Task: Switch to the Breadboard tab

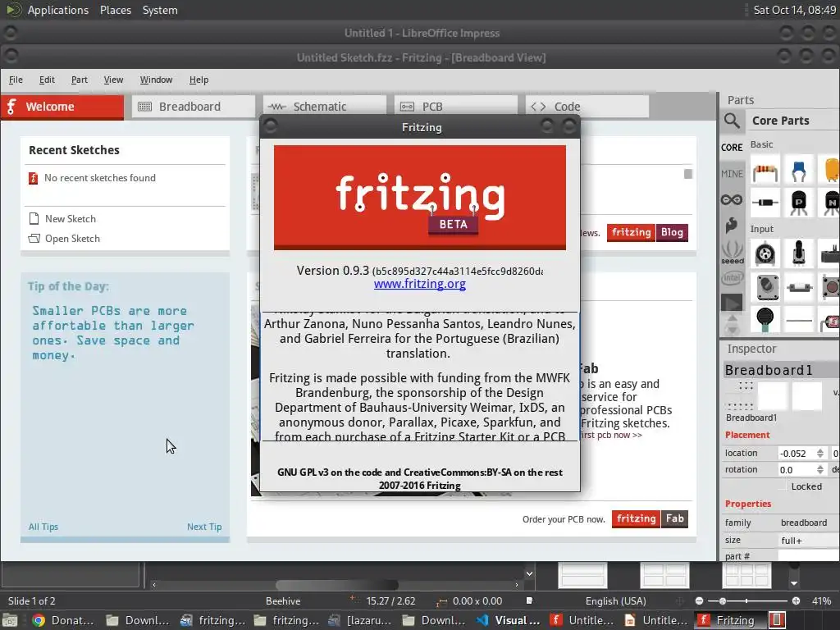Action: tap(194, 107)
